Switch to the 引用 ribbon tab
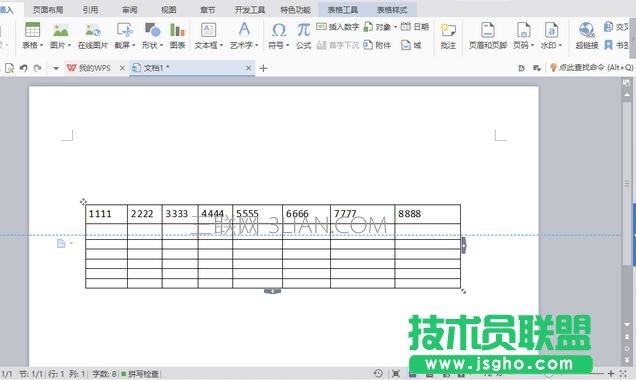 coord(90,10)
